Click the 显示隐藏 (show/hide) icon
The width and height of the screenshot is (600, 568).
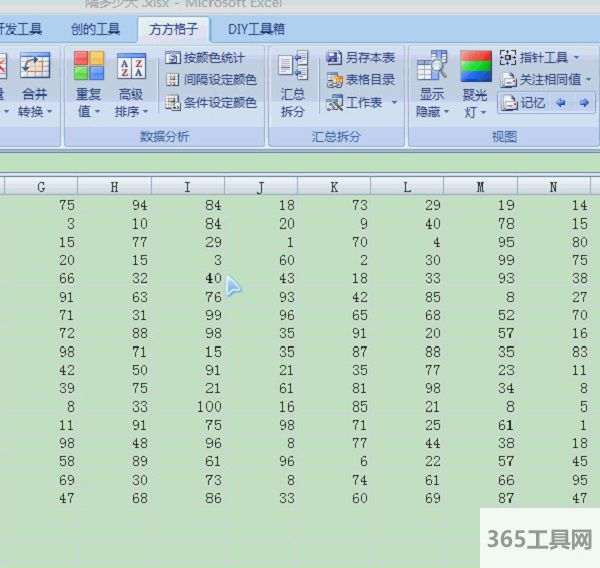click(x=432, y=68)
